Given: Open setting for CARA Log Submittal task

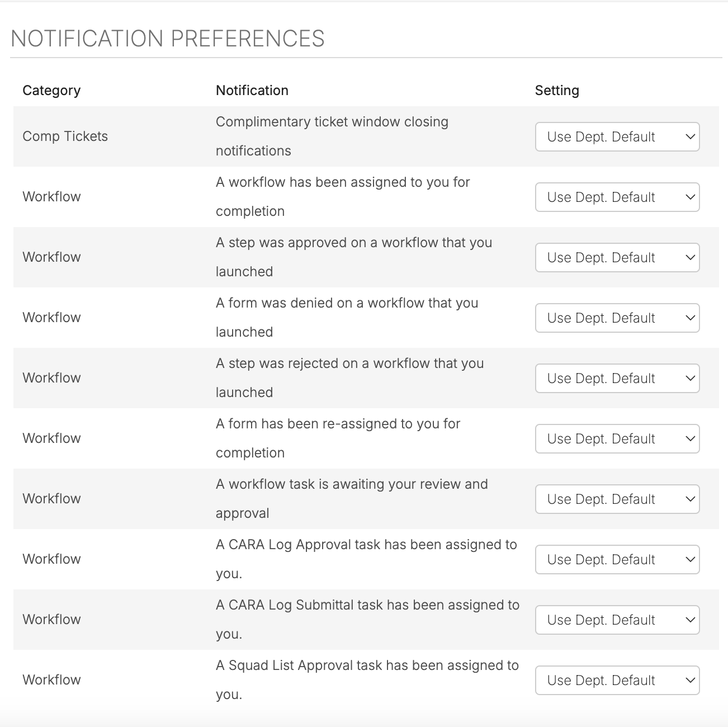Looking at the screenshot, I should [x=617, y=620].
